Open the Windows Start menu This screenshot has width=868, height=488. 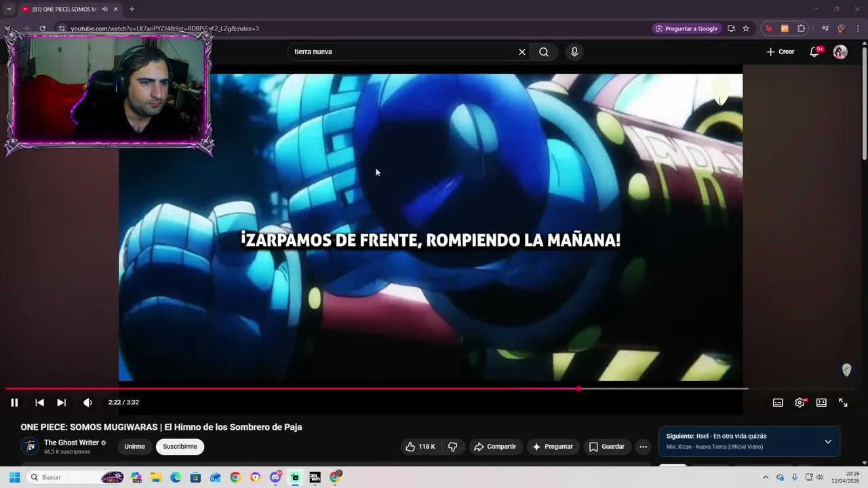point(14,477)
